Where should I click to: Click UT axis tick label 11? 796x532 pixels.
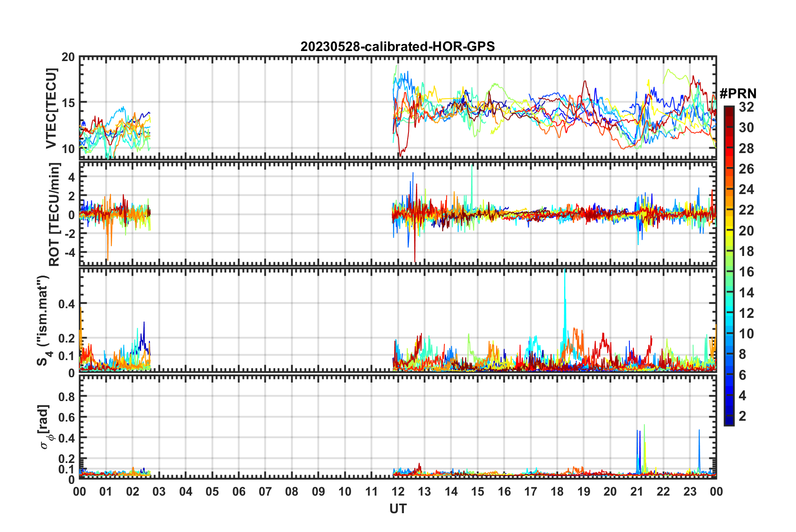click(x=371, y=491)
